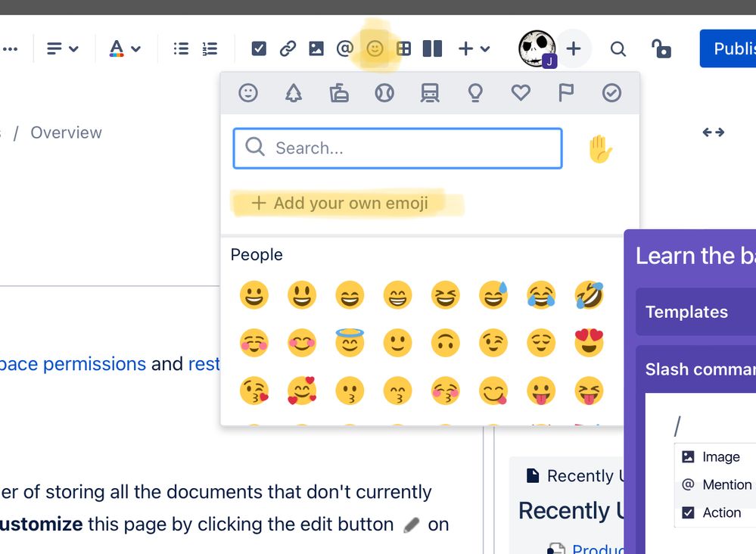The width and height of the screenshot is (756, 554).
Task: Expand the text color dropdown
Action: [x=125, y=48]
